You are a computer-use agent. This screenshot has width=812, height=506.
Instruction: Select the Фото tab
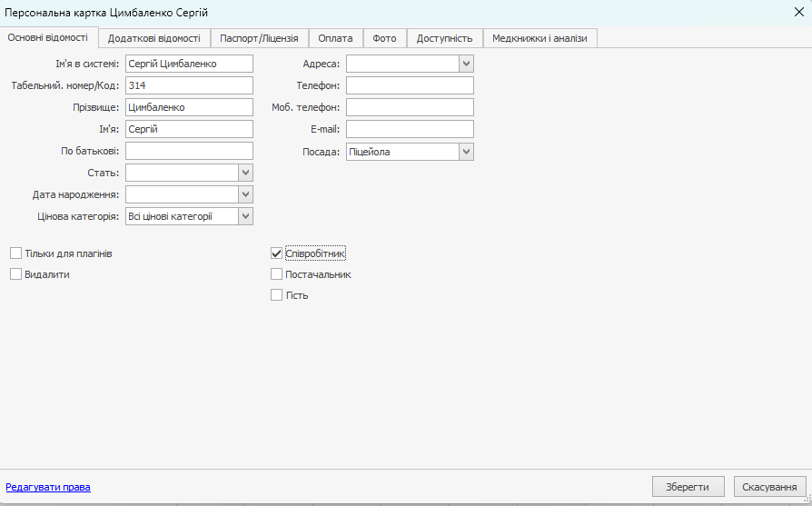384,38
